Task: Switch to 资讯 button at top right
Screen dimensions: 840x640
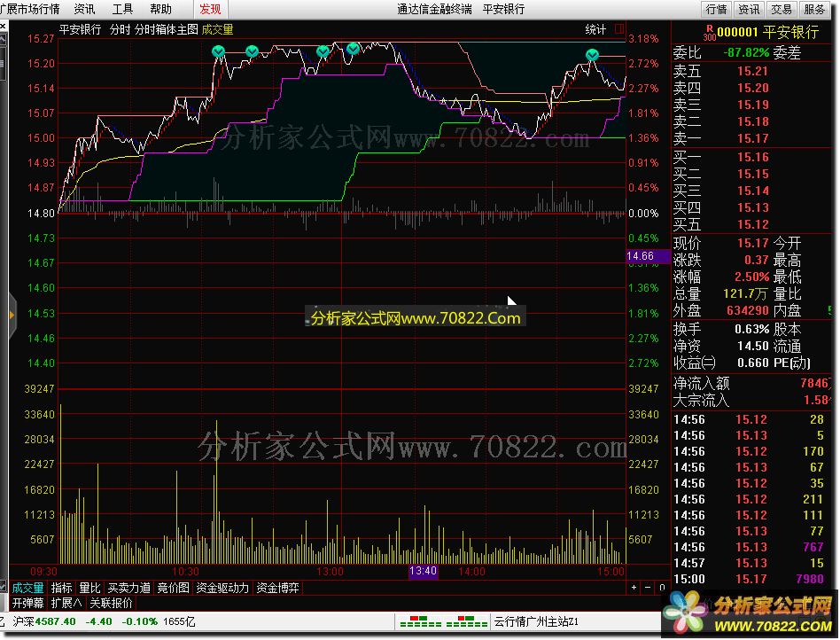Action: click(x=749, y=9)
